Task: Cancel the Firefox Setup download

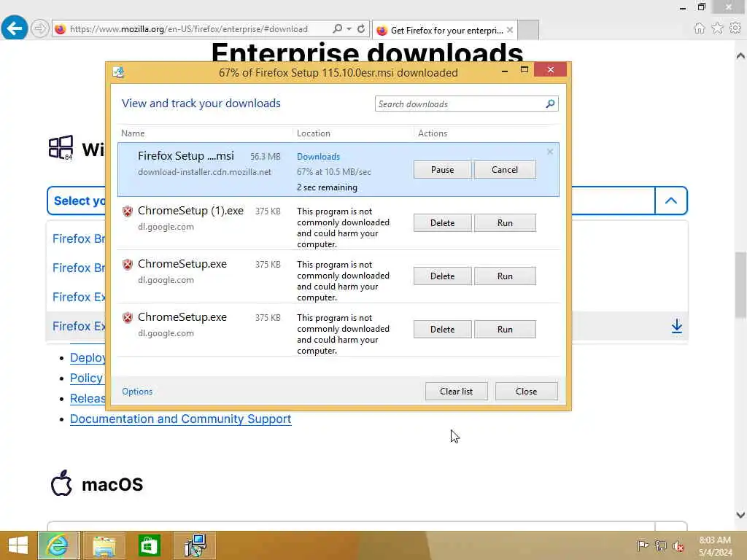Action: click(x=505, y=169)
